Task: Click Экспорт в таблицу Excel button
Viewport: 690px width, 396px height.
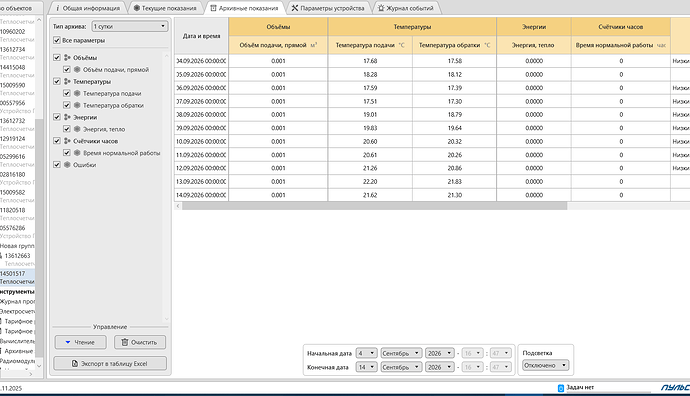Action: click(110, 363)
